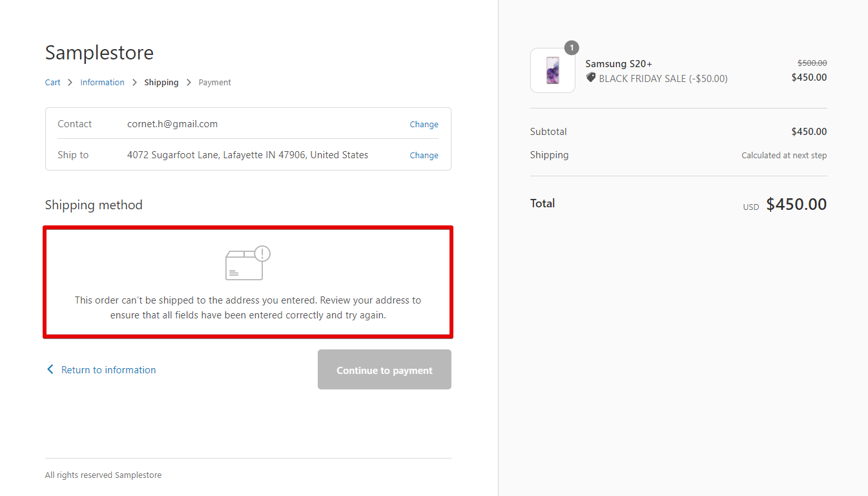The width and height of the screenshot is (868, 496).
Task: Click the chevron before Payment breadcrumb
Action: (189, 83)
